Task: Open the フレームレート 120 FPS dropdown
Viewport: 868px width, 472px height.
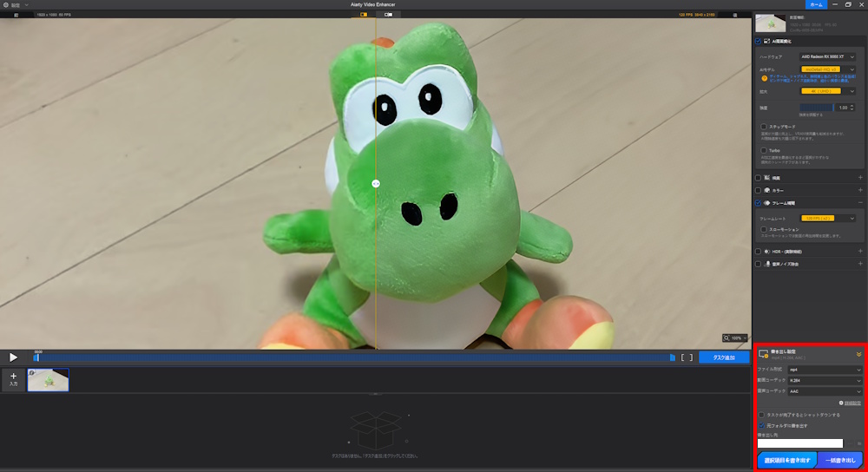Action: tap(828, 218)
